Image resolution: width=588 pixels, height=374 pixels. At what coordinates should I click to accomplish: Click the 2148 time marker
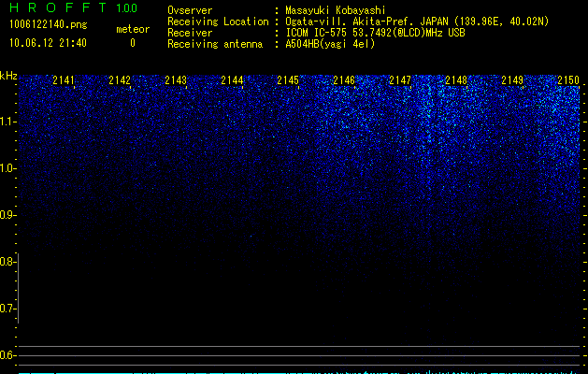[x=456, y=79]
